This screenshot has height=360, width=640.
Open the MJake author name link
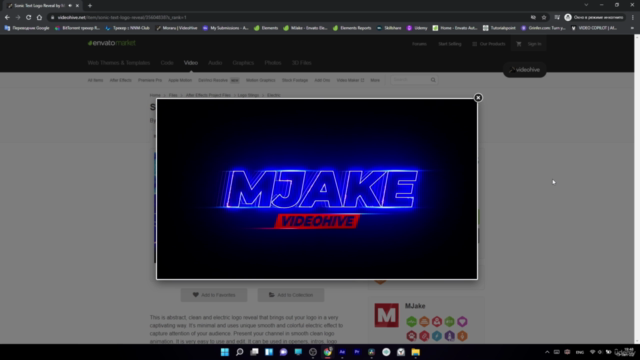tap(415, 306)
